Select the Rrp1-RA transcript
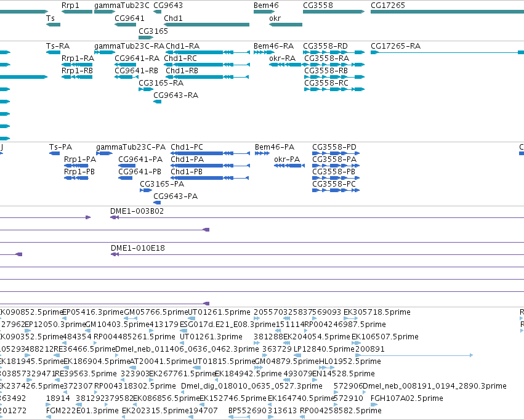This screenshot has width=524, height=420. (77, 65)
